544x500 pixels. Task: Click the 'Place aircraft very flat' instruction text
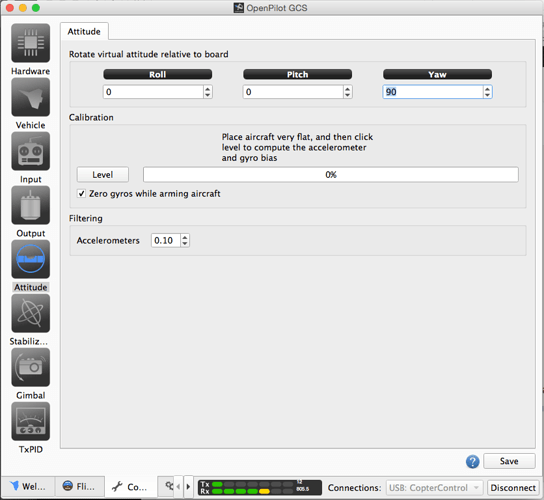(297, 147)
